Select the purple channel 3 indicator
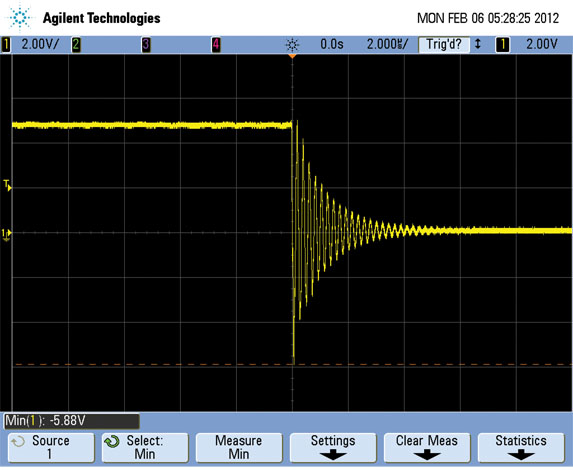Screen dimensions: 573x470 pos(146,45)
